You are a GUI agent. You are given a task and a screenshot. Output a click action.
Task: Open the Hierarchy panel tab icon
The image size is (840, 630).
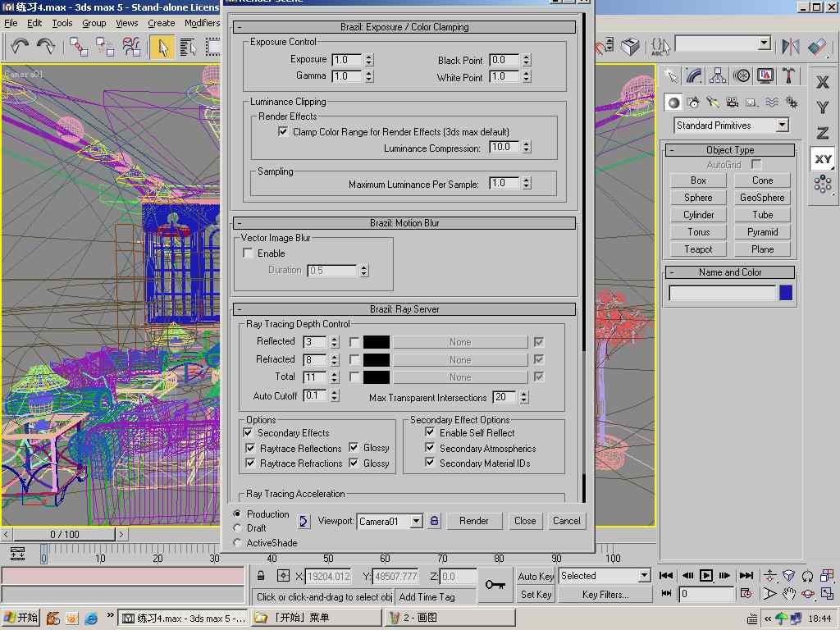[718, 76]
